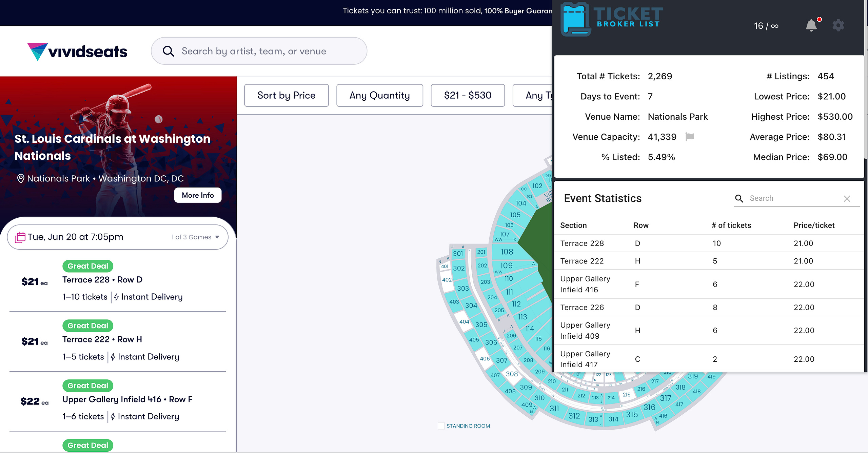Select the Terrace 228 Row D listing
Screen dimensions: 868x454
tap(118, 282)
